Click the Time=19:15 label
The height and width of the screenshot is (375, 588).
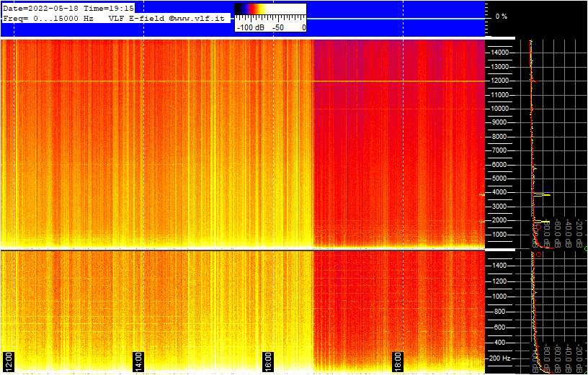click(109, 8)
